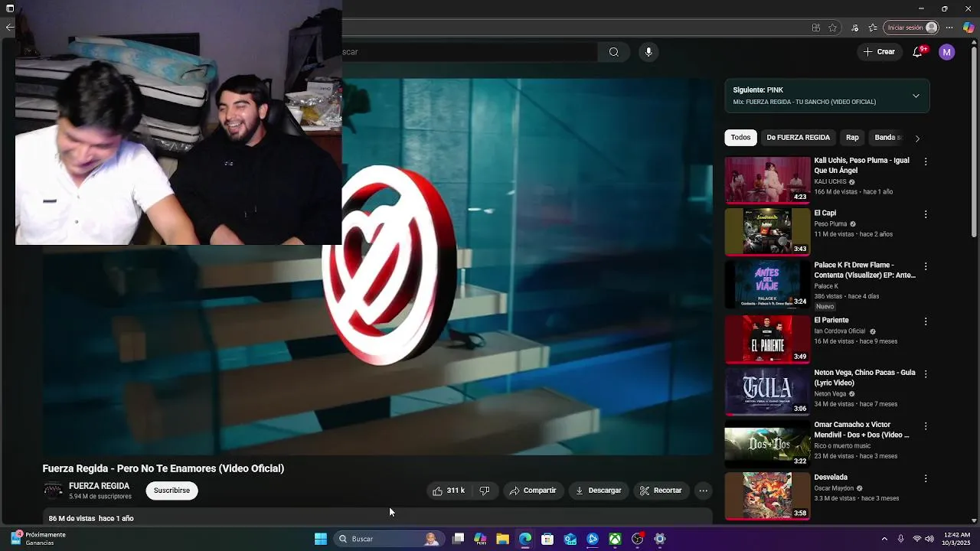Open FUERZA REGIDA channel avatar

pos(54,491)
